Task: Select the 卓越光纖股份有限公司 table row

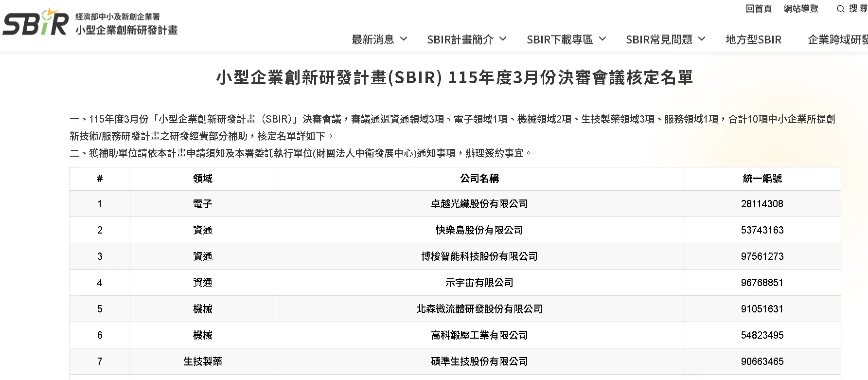Action: [x=455, y=204]
